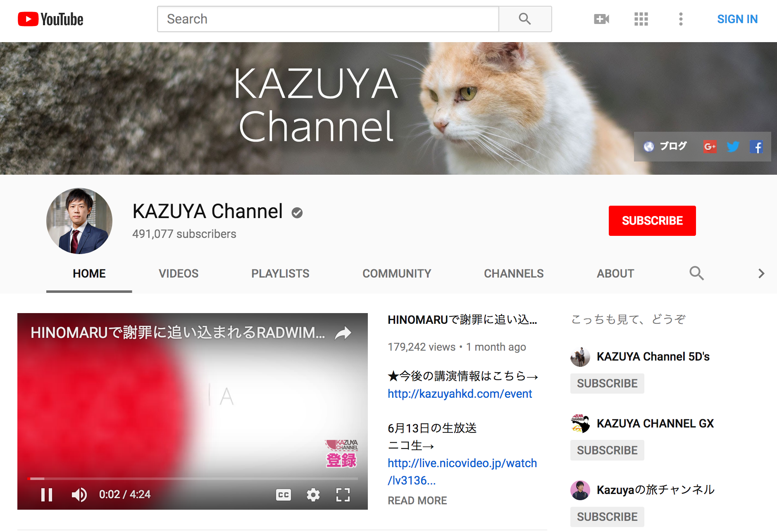The image size is (777, 532).
Task: Go to YouTube home via logo
Action: [x=50, y=19]
